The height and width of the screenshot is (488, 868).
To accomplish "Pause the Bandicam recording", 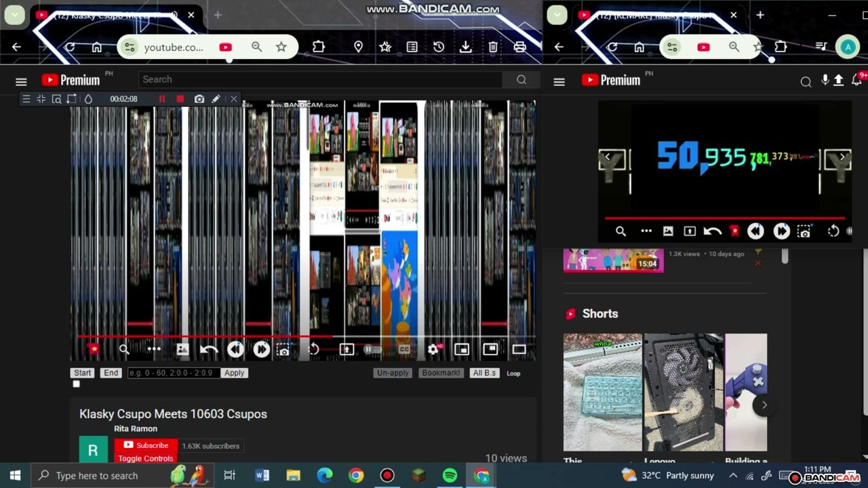I will click(x=161, y=99).
